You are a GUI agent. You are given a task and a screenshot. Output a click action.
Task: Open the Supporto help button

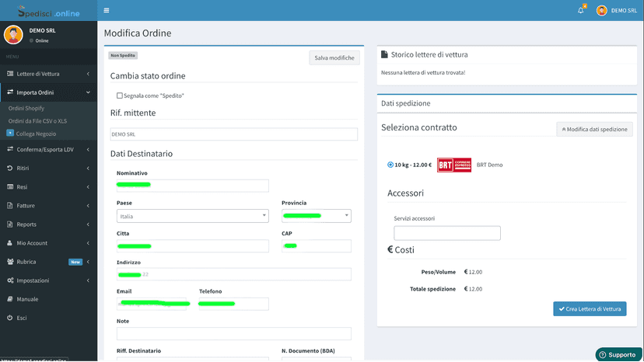point(618,354)
